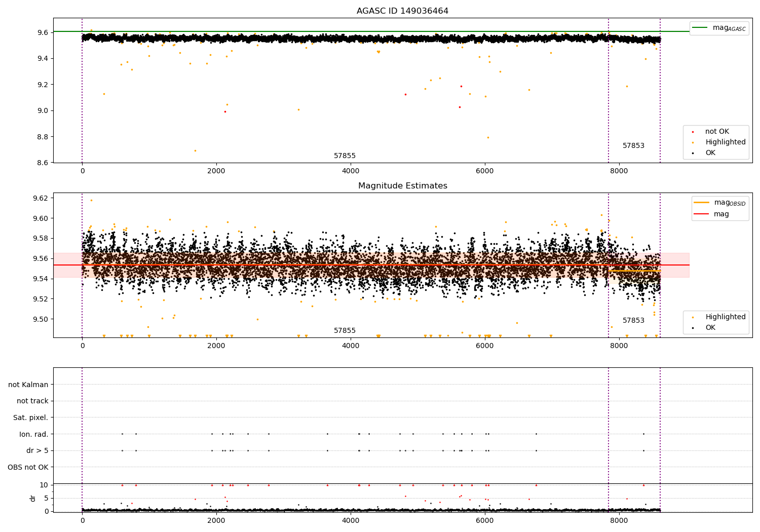Click the 'Ion. rad.' row label
The width and height of the screenshot is (760, 532).
pyautogui.click(x=34, y=435)
